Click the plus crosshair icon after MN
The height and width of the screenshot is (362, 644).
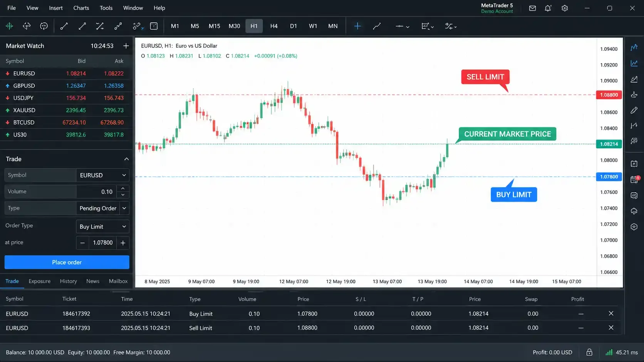click(357, 26)
